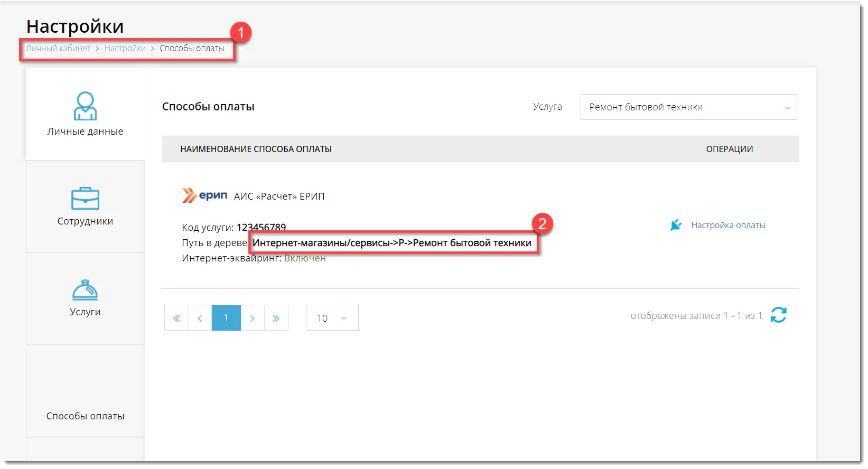The width and height of the screenshot is (868, 469).
Task: Expand the Услуга dropdown showing Ремонт бытовой техники
Action: [688, 107]
